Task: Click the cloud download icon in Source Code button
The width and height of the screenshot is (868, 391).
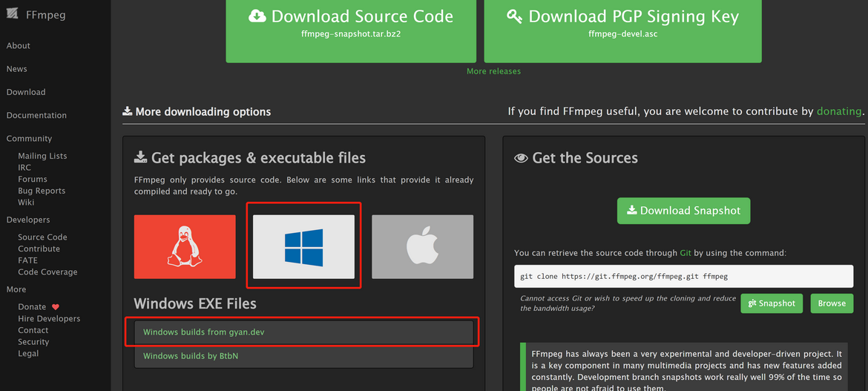Action: coord(257,16)
